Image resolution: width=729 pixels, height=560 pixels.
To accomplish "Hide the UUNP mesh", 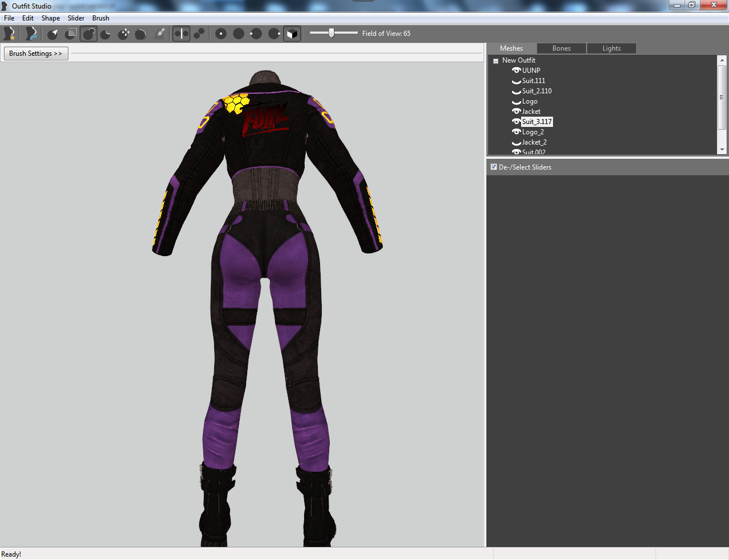I will point(517,71).
